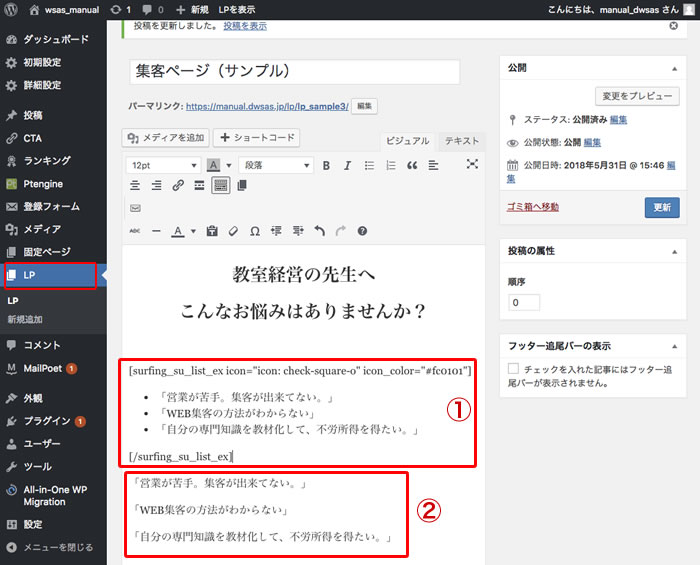Toggle the toolbar toggle (kitchen sink) button
This screenshot has width=700, height=565.
point(220,186)
